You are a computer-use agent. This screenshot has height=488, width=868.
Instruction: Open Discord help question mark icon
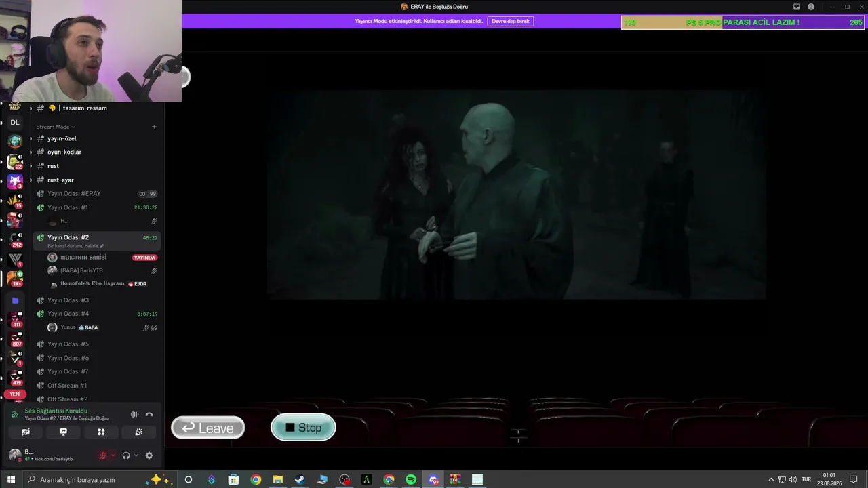[x=811, y=7]
